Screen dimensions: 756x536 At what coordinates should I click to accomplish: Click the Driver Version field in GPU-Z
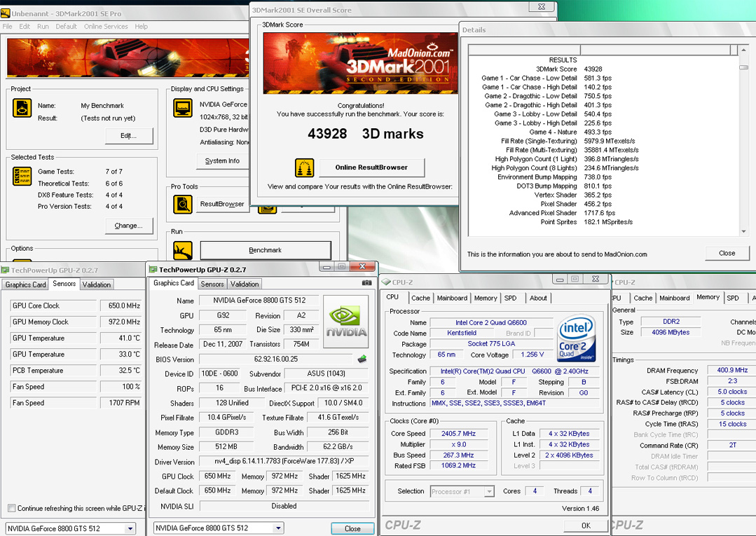click(x=284, y=461)
